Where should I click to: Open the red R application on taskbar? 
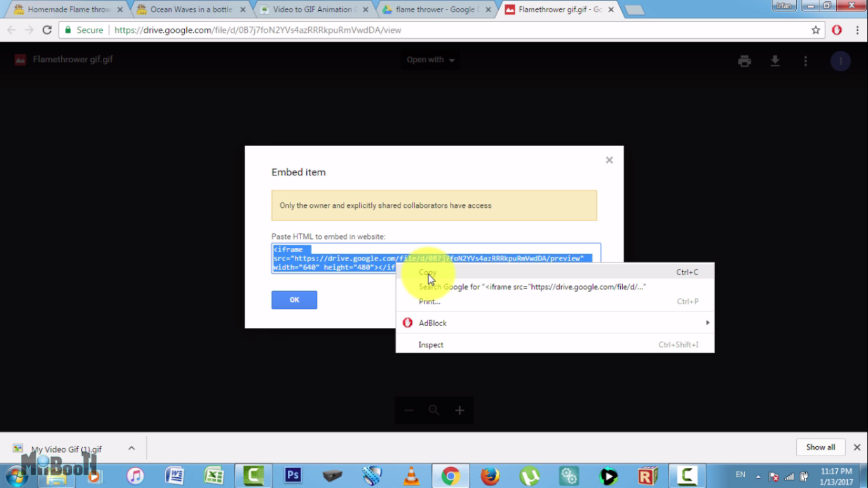[x=648, y=475]
